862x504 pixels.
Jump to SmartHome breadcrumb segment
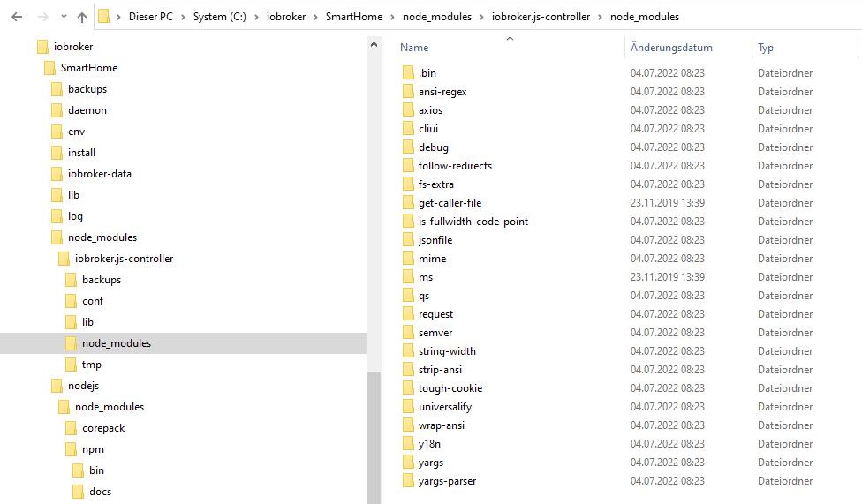tap(354, 17)
